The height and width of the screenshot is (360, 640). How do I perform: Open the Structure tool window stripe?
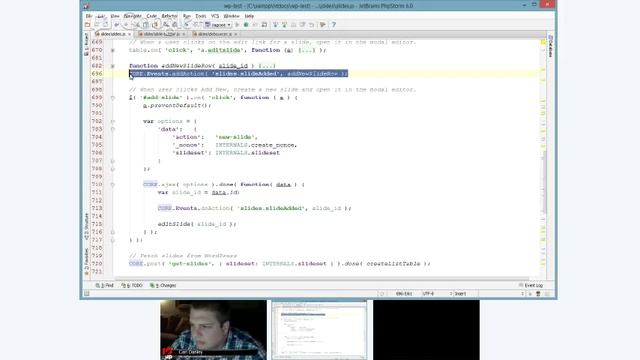[x=86, y=226]
